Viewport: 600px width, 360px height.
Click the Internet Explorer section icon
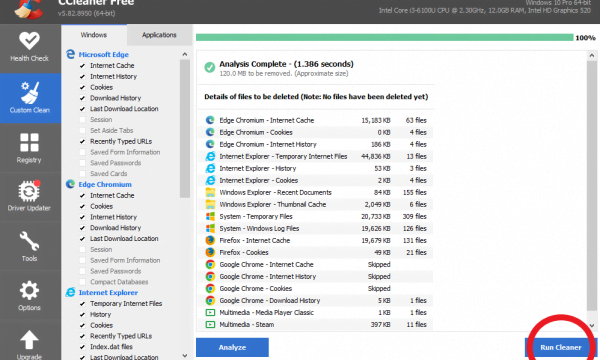click(x=70, y=292)
